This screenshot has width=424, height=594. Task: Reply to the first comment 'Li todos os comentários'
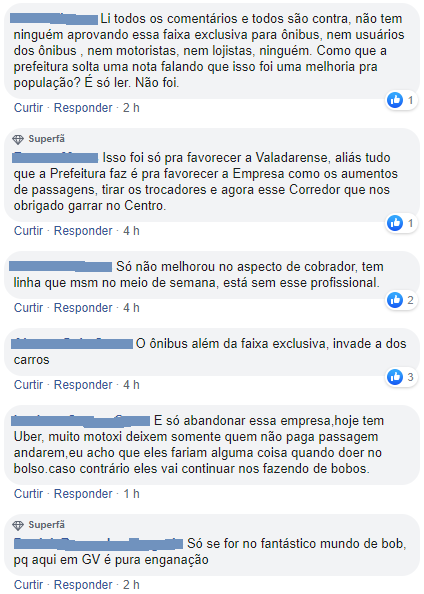[83, 108]
